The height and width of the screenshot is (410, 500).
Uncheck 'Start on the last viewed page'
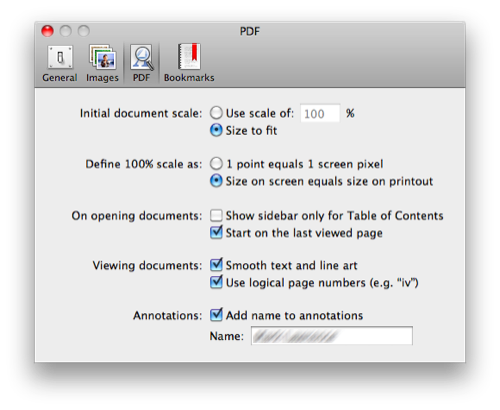pyautogui.click(x=216, y=233)
